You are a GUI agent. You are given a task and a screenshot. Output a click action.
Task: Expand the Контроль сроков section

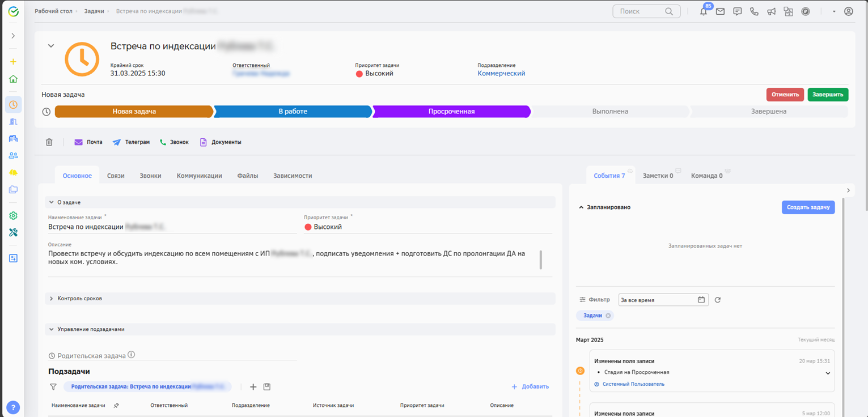52,299
